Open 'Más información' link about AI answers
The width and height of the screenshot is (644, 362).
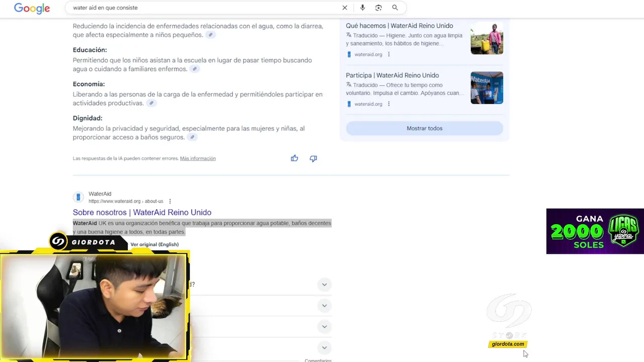coord(198,158)
